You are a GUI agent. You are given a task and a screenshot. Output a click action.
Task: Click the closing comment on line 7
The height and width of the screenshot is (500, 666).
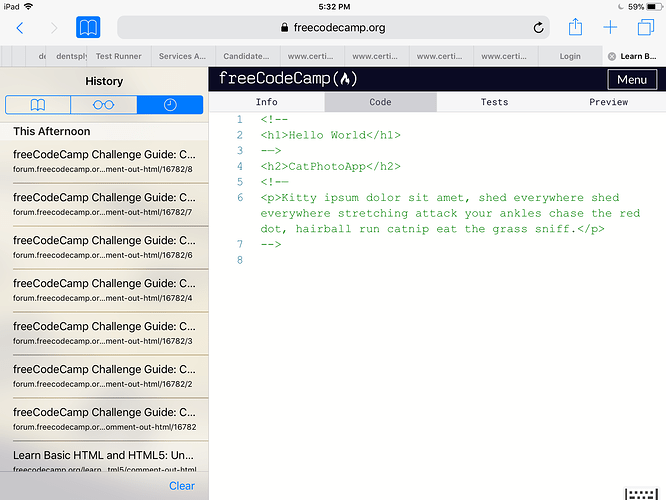pos(271,244)
